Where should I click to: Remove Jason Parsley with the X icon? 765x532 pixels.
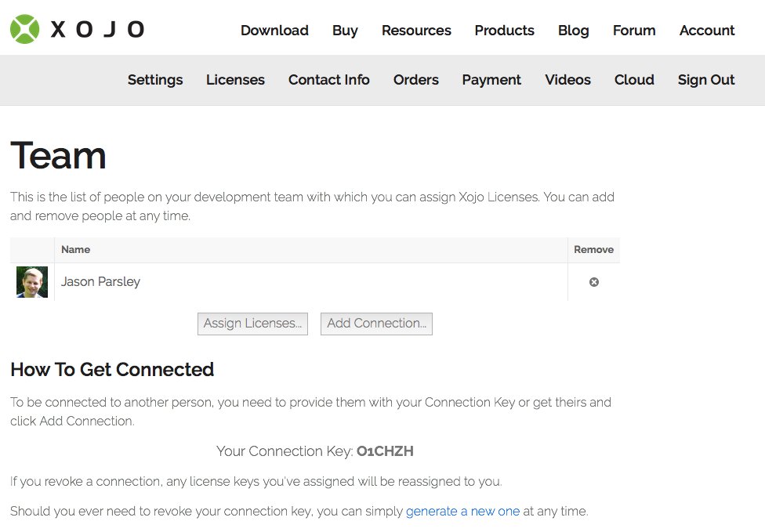point(594,282)
